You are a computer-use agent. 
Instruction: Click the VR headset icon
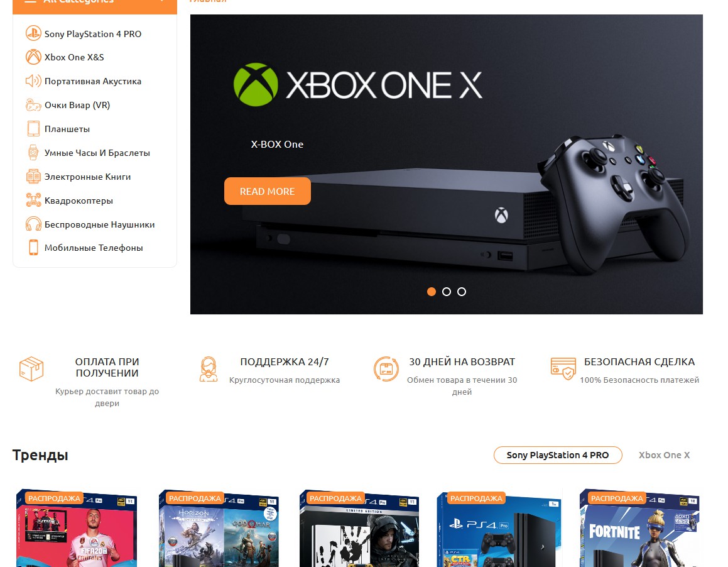coord(33,105)
